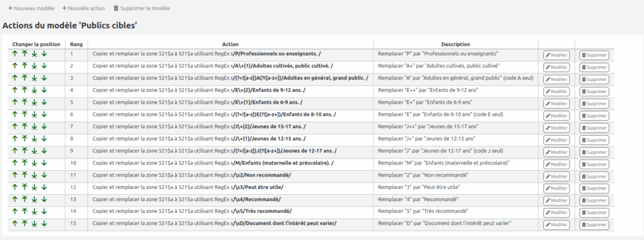Click the Action column header
Image resolution: width=644 pixels, height=240 pixels.
pos(230,45)
